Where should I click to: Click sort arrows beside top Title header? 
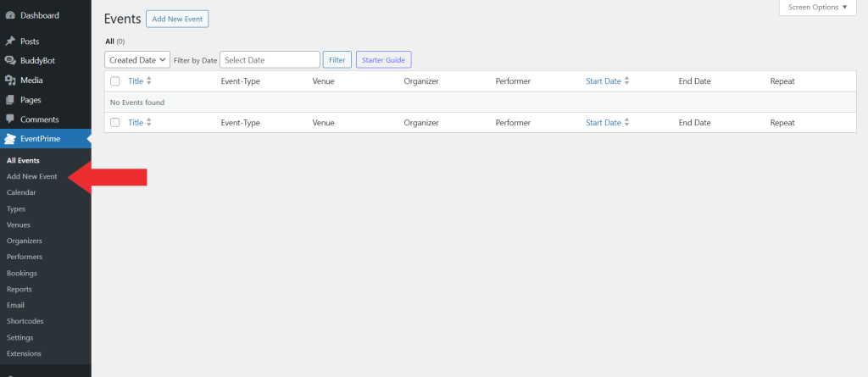tap(149, 80)
